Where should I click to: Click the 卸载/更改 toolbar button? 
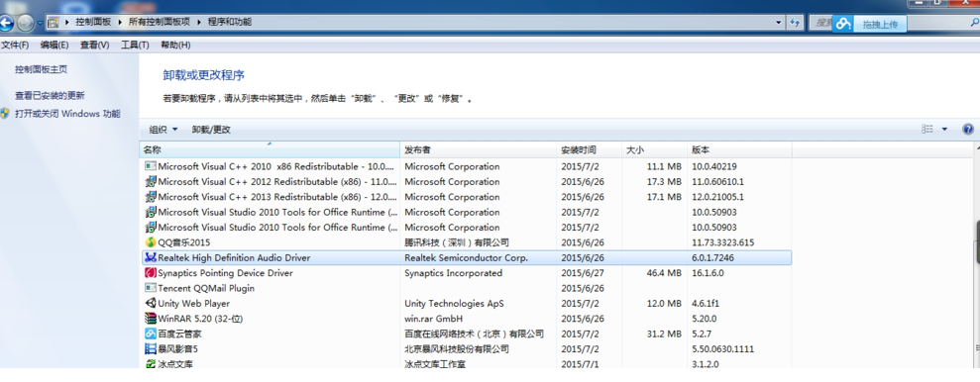tap(211, 130)
